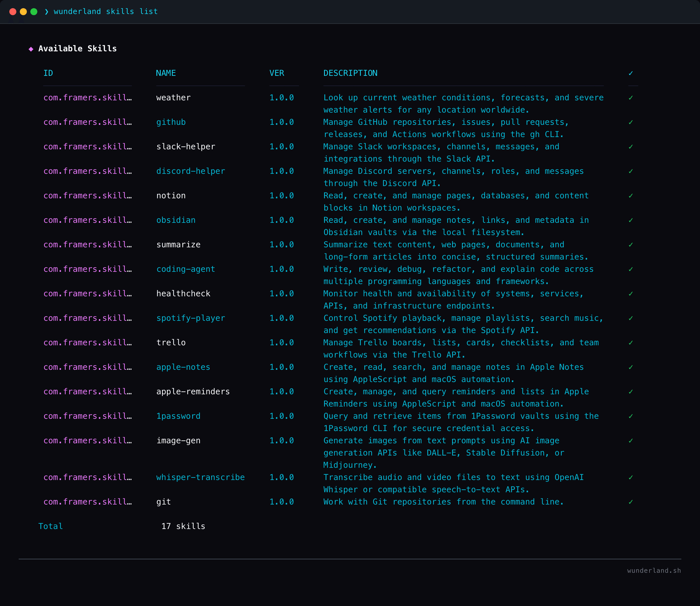The image size is (700, 606).
Task: Click the VER column header
Action: (x=276, y=73)
